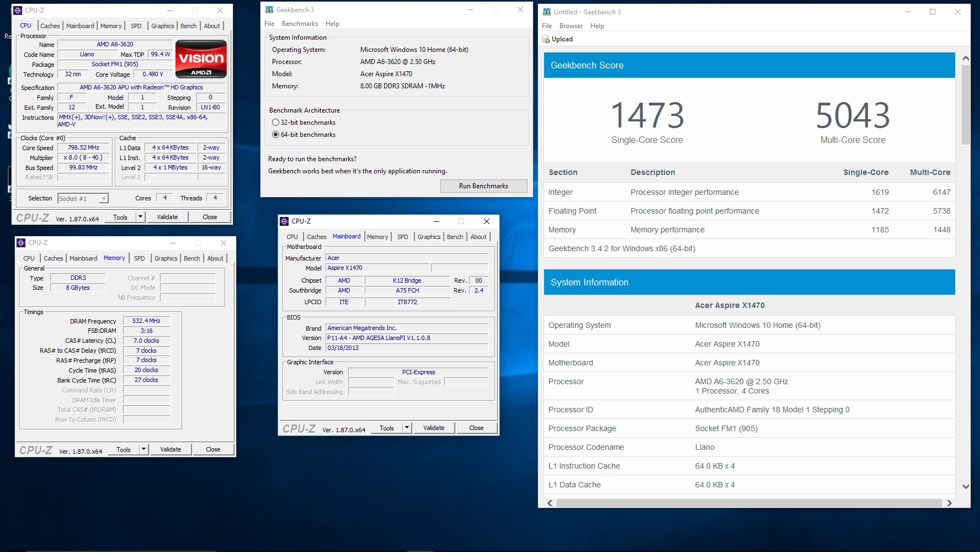
Task: Click the CPU-Z app icon in top-left window title
Action: 18,10
